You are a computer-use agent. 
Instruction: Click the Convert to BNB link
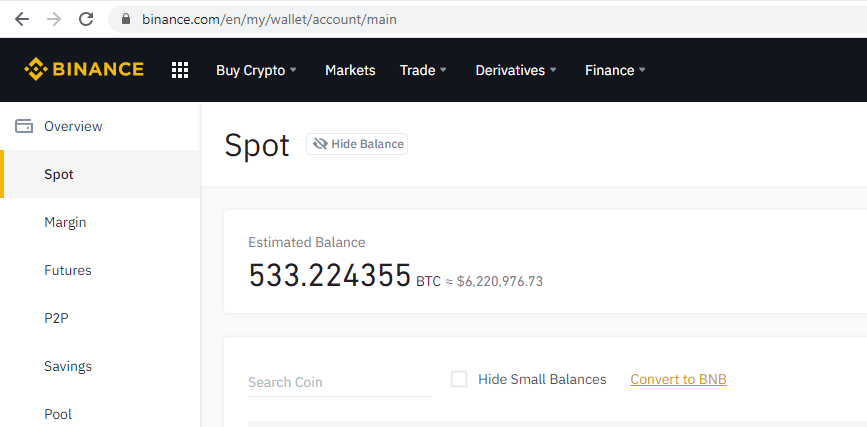[678, 379]
